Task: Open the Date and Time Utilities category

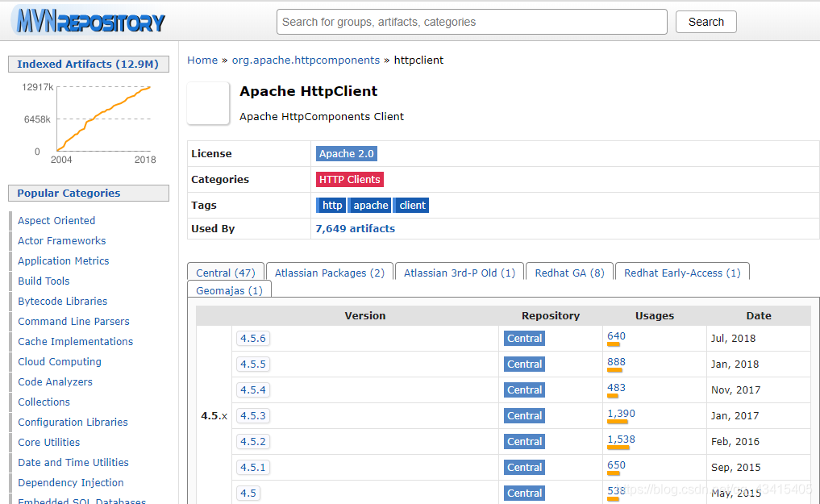Action: coord(73,462)
